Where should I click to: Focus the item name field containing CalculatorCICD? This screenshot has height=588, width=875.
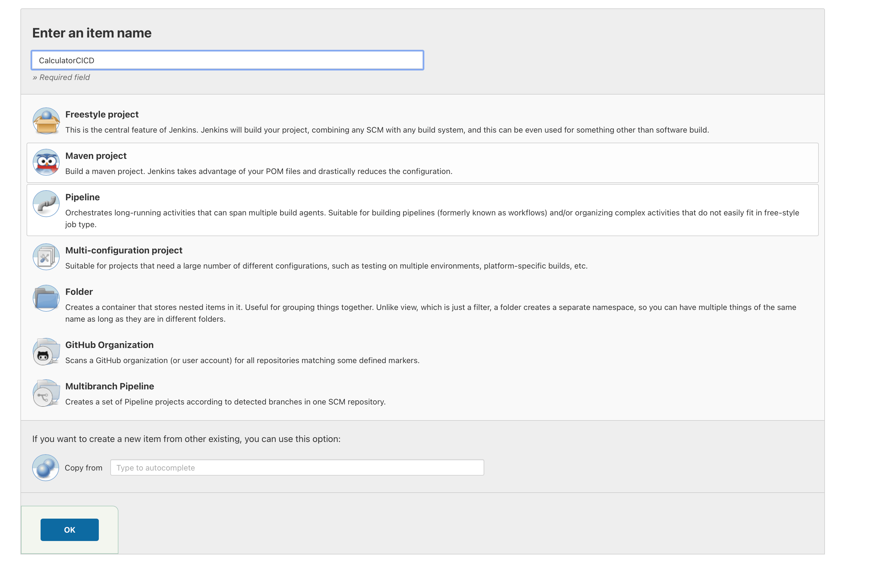(x=227, y=60)
